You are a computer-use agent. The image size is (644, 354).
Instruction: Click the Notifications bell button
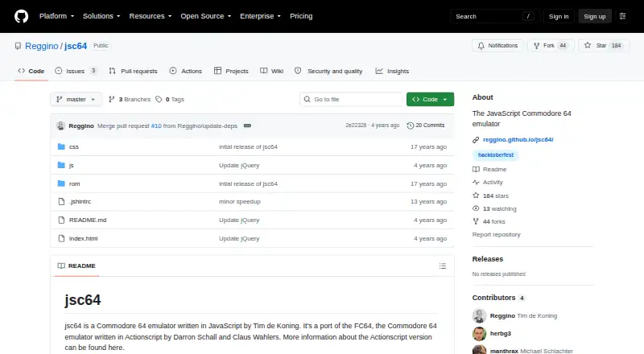tap(497, 46)
